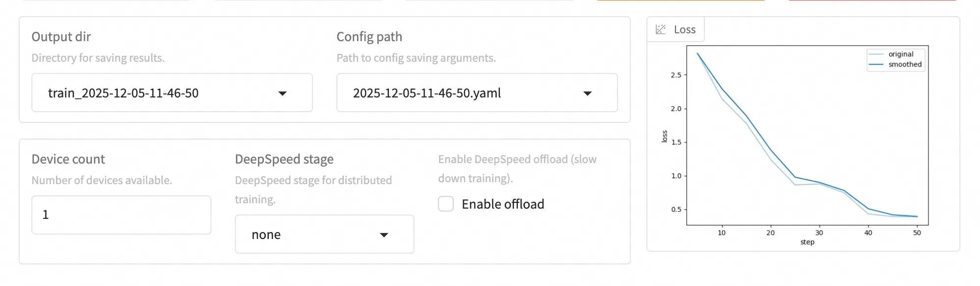Tick the Enable offload checkbox
980x286 pixels.
click(x=446, y=204)
